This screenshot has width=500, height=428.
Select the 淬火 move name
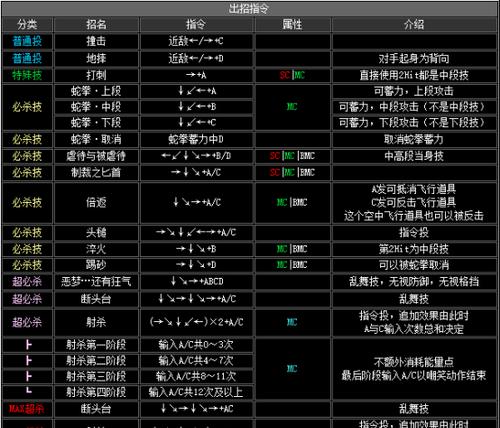coord(96,249)
